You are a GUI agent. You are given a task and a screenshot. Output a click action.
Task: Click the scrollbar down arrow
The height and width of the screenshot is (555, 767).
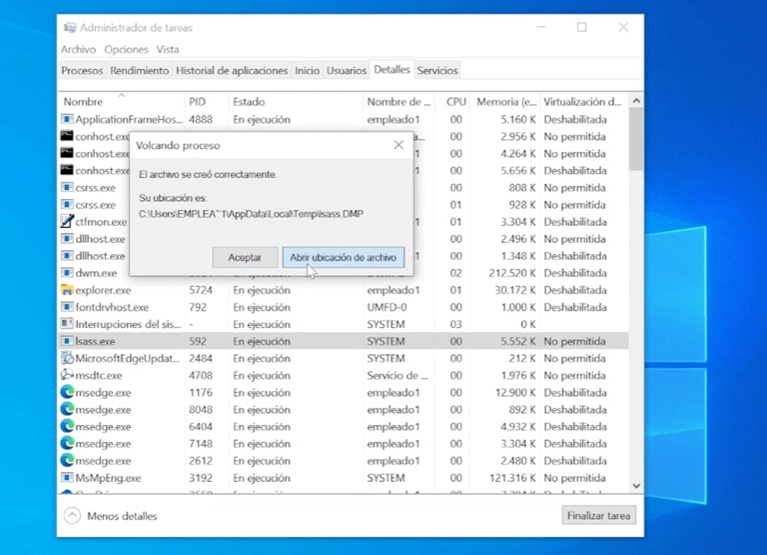(636, 486)
